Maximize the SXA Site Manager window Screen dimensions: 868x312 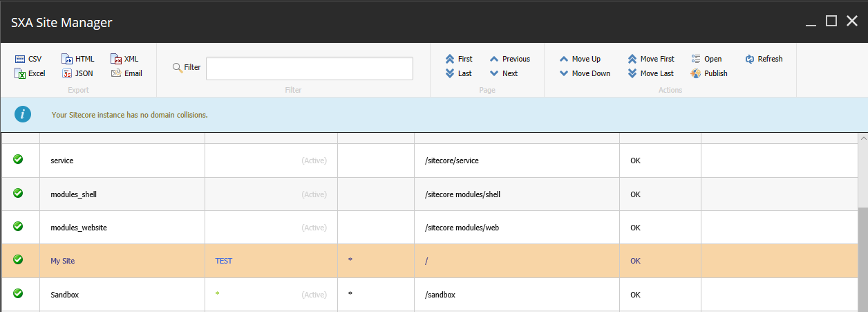click(831, 21)
